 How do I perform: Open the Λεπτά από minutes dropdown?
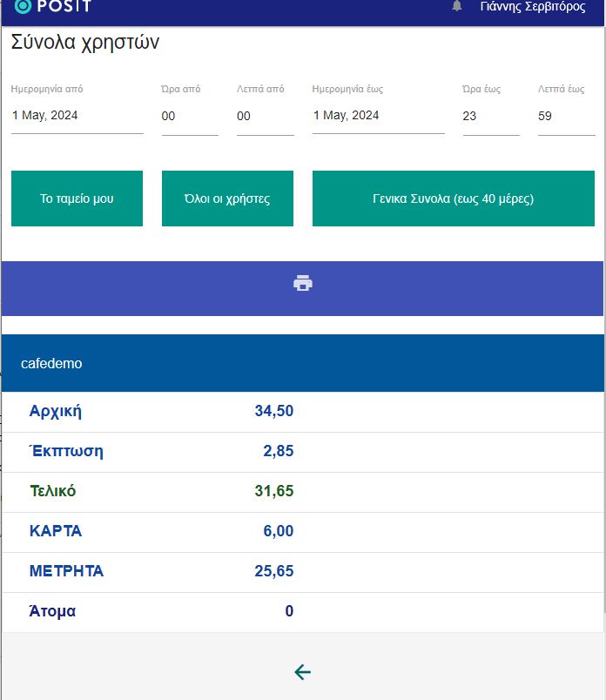pyautogui.click(x=266, y=117)
